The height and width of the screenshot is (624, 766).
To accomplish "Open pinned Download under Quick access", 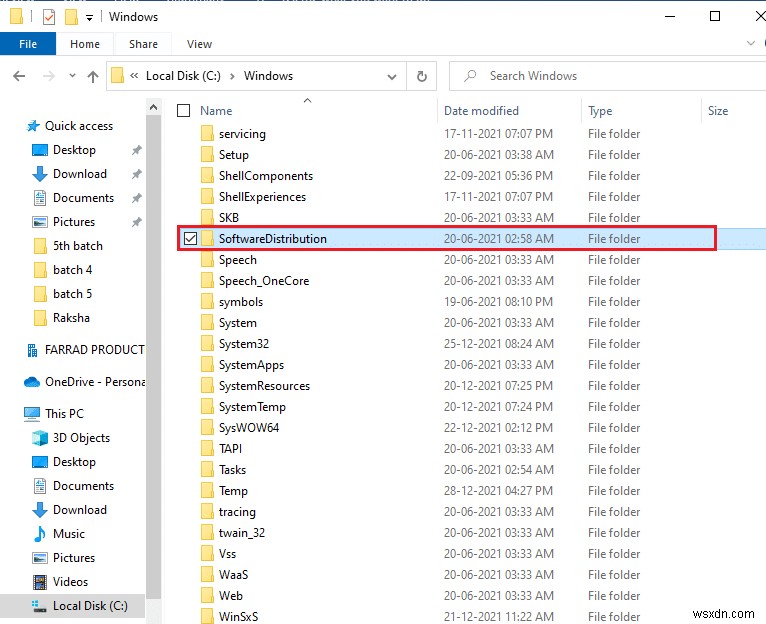I will tap(79, 174).
